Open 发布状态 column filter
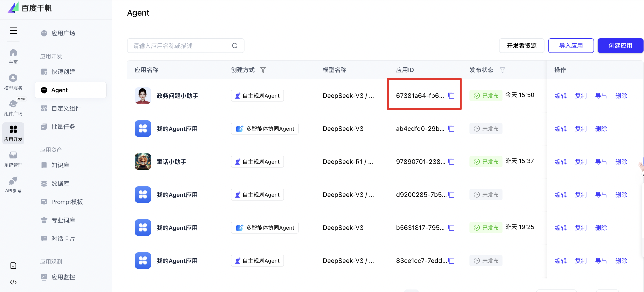 (x=502, y=70)
